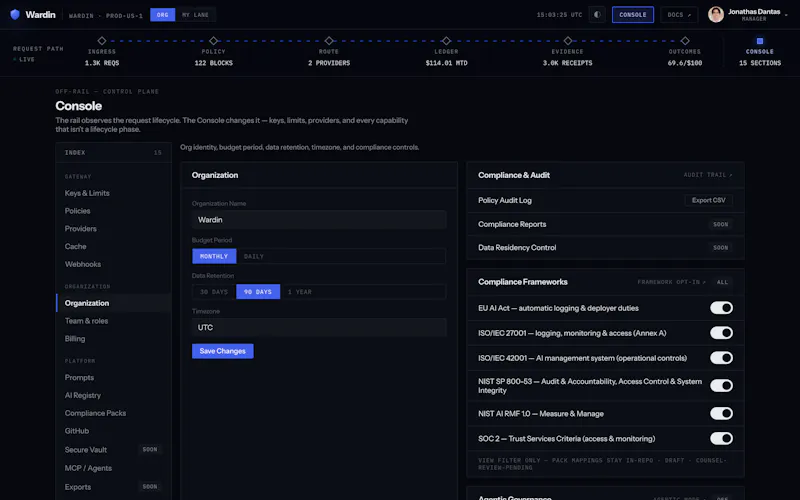This screenshot has height=500, width=800.
Task: Select Monthly budget period
Action: pyautogui.click(x=214, y=256)
